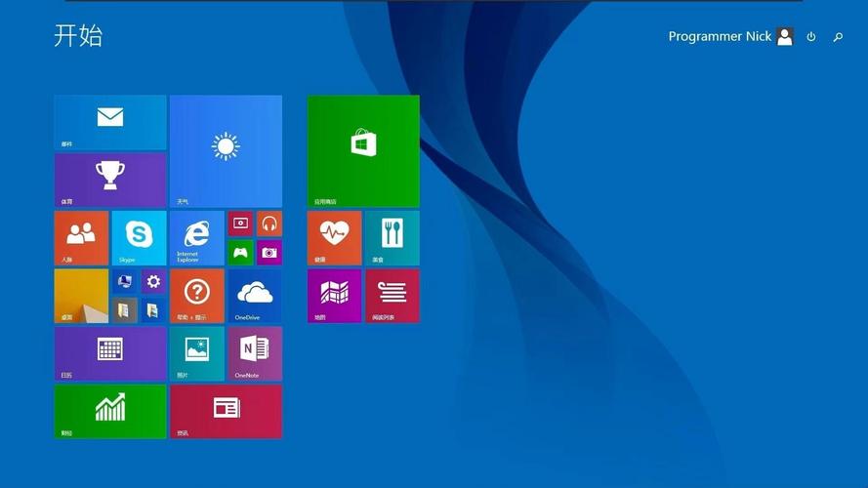The height and width of the screenshot is (488, 868).
Task: Open the small green Xbox Games tile
Action: (240, 253)
